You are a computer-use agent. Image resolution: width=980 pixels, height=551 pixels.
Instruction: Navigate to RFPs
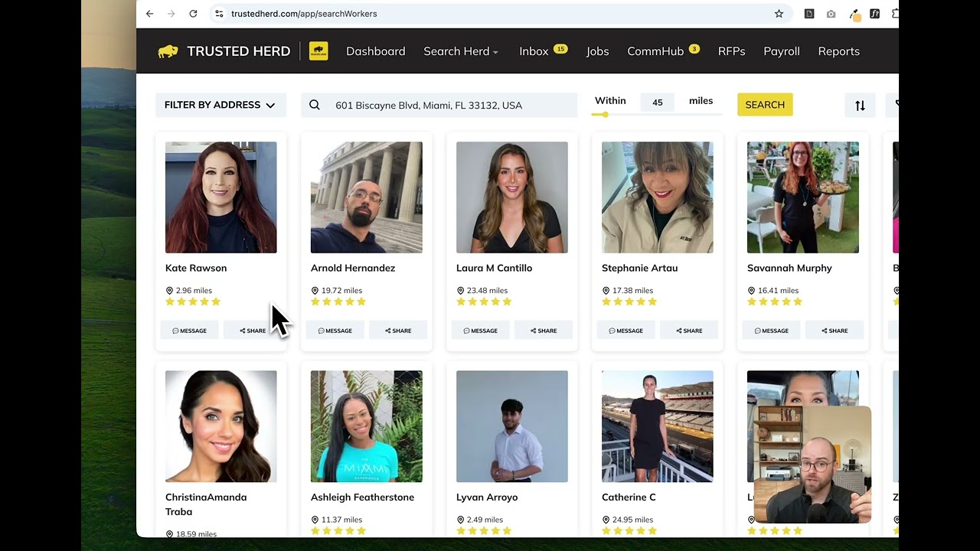coord(731,51)
